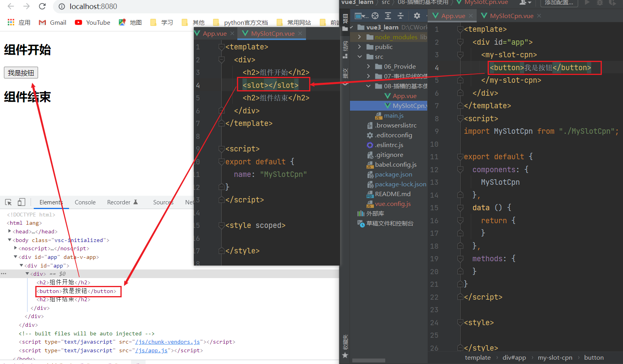Viewport: 623px width, 364px height.
Task: Click the 我是按钮 button on the page
Action: tap(21, 73)
